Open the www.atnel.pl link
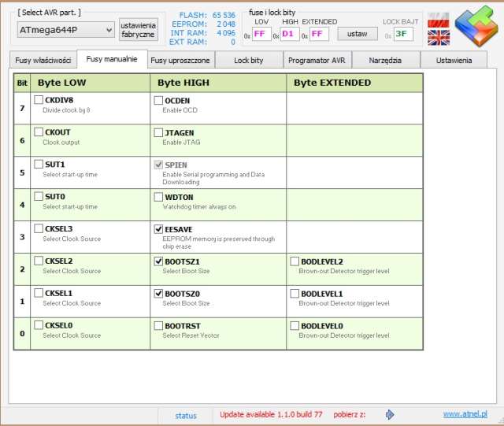 coord(465,414)
